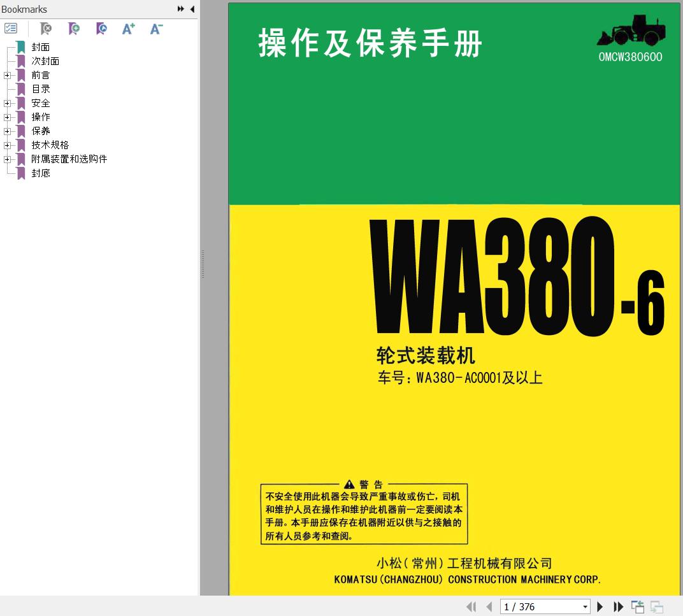The height and width of the screenshot is (616, 683).
Task: Click the bookmark icon beside 封底
Action: tap(21, 173)
